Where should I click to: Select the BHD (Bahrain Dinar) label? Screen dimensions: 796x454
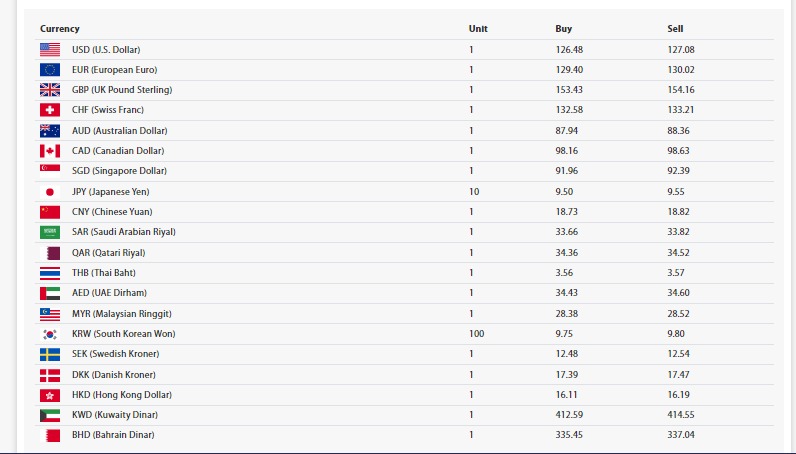coord(113,435)
